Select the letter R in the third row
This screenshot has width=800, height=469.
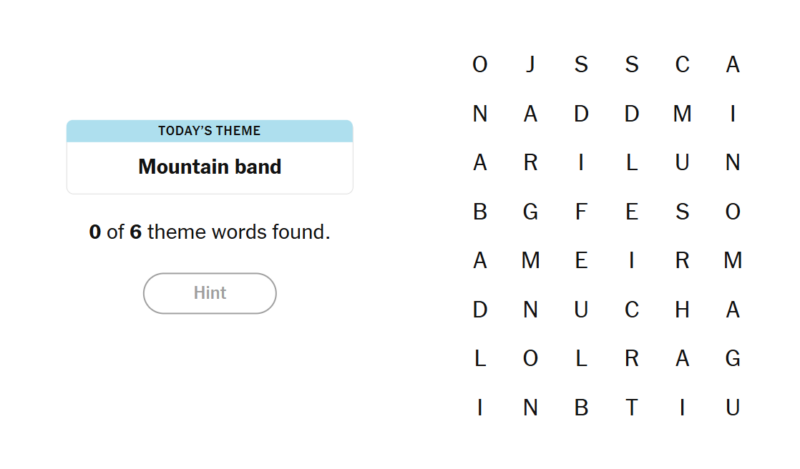coord(530,163)
